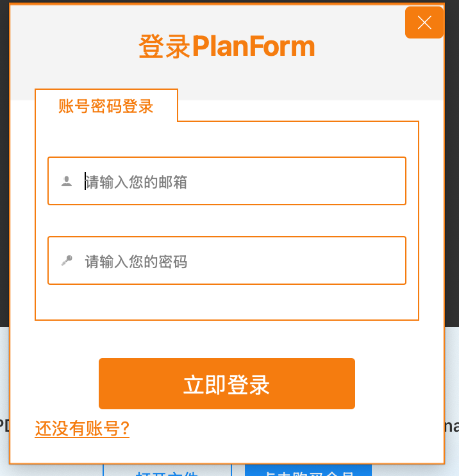This screenshot has width=459, height=476.
Task: Click the 登录PlanForm dialog title
Action: click(227, 46)
